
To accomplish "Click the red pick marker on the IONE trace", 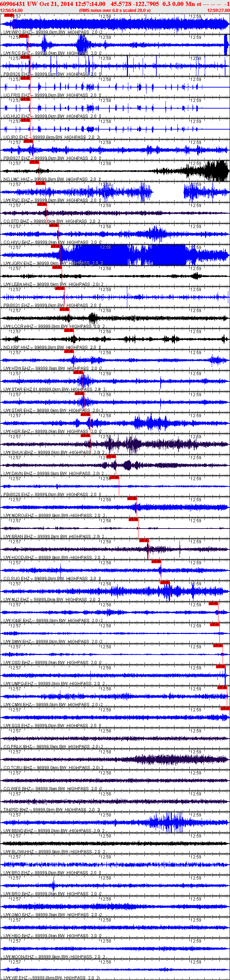I will [213, 603].
